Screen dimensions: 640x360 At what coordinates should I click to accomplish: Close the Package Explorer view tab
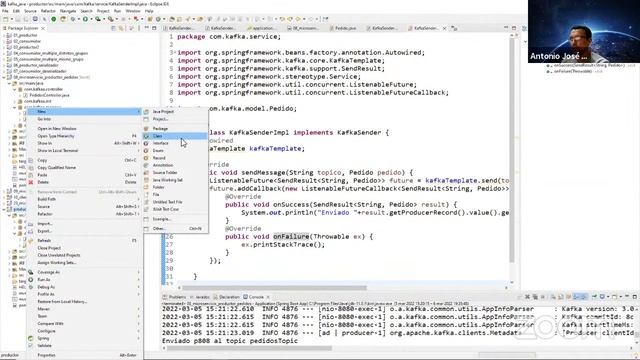[43, 28]
